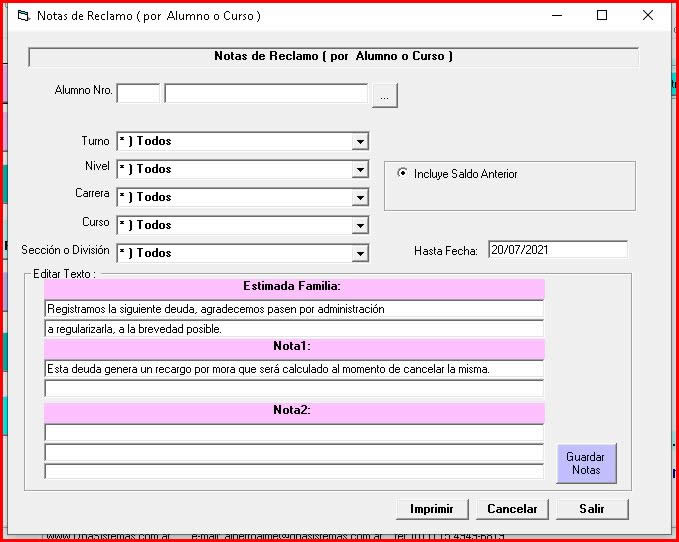Open the Carrera combo box

pos(360,198)
